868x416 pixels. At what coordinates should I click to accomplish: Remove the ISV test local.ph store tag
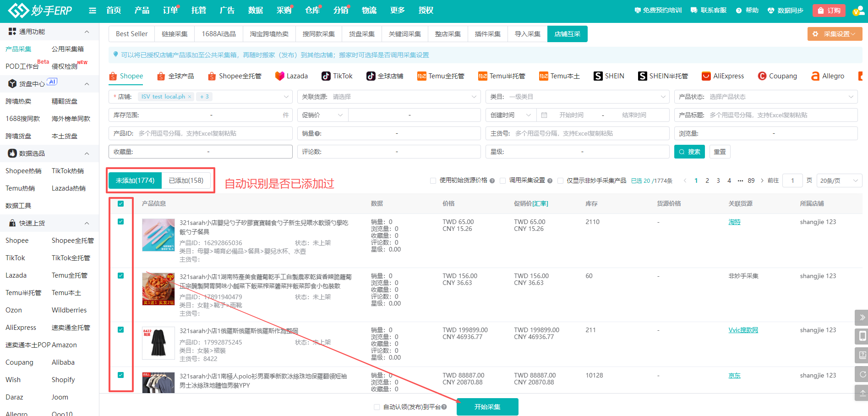(x=190, y=97)
